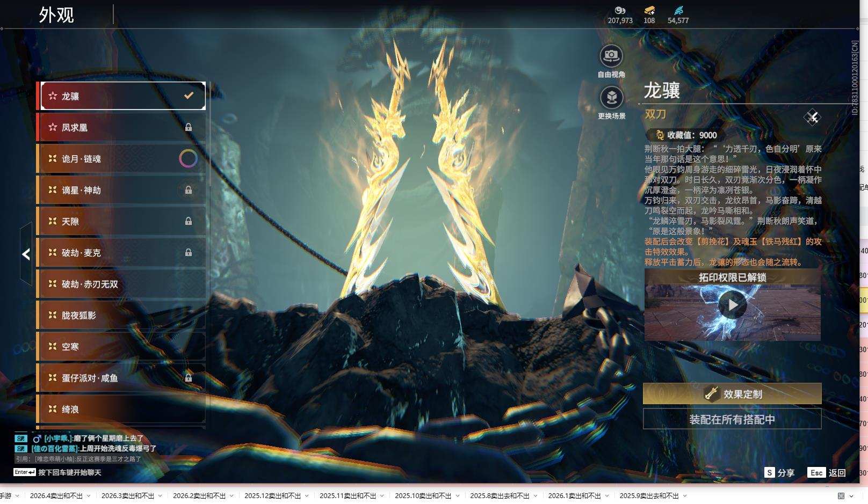Screen dimensions: 868x504
Task: Click the lock icon on 破劫·麦克
Action: point(189,252)
